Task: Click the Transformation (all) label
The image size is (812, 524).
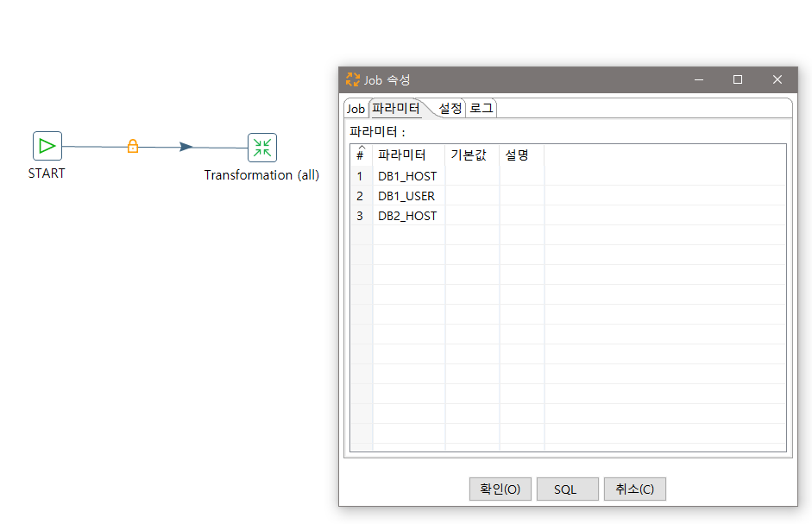Action: click(261, 175)
